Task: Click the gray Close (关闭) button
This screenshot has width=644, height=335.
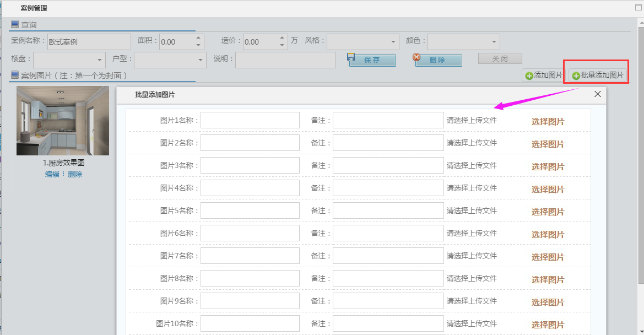Action: 500,59
